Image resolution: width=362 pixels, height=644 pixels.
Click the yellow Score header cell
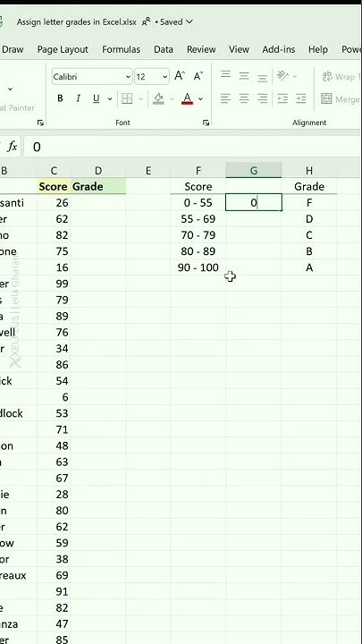(x=54, y=186)
